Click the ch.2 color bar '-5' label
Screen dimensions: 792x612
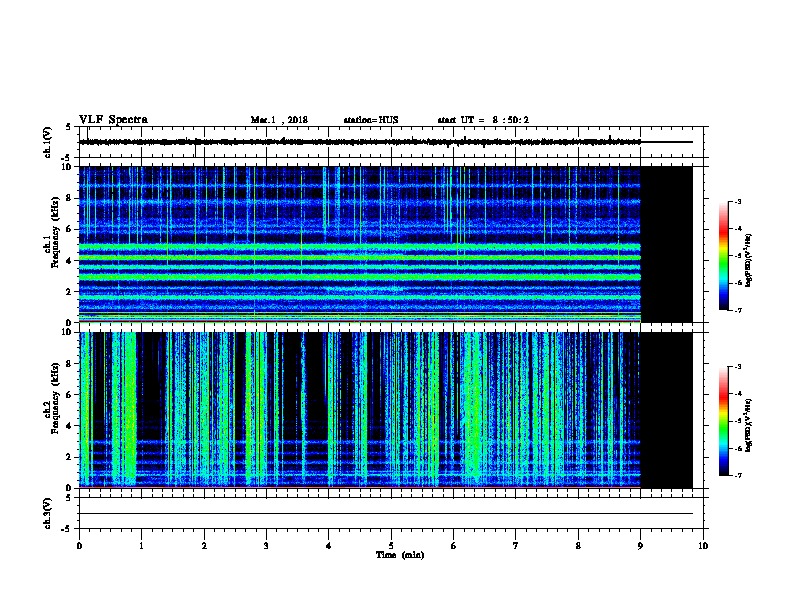coord(737,421)
